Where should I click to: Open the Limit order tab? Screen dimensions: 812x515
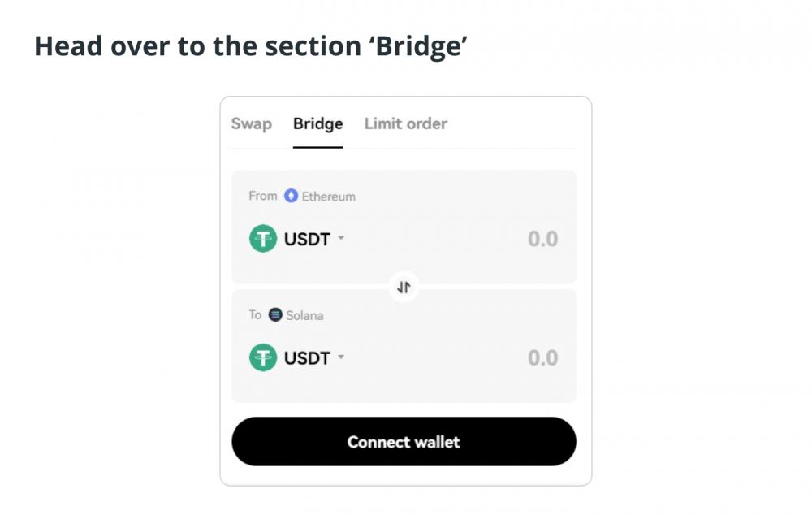[x=405, y=123]
